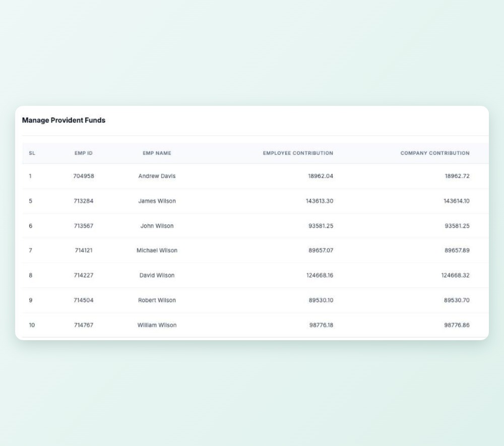This screenshot has height=446, width=504.
Task: Click the name "John Wilson"
Action: [x=157, y=226]
